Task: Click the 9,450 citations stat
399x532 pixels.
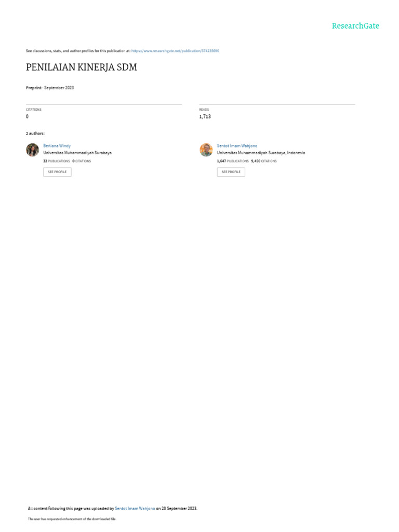Action: pyautogui.click(x=264, y=161)
